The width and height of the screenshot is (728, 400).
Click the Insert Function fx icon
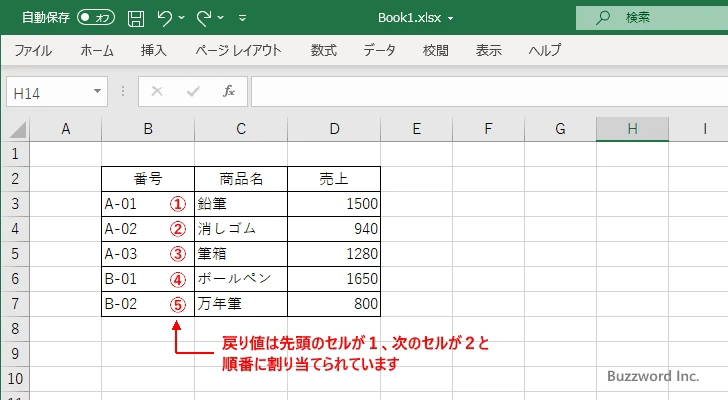(229, 91)
